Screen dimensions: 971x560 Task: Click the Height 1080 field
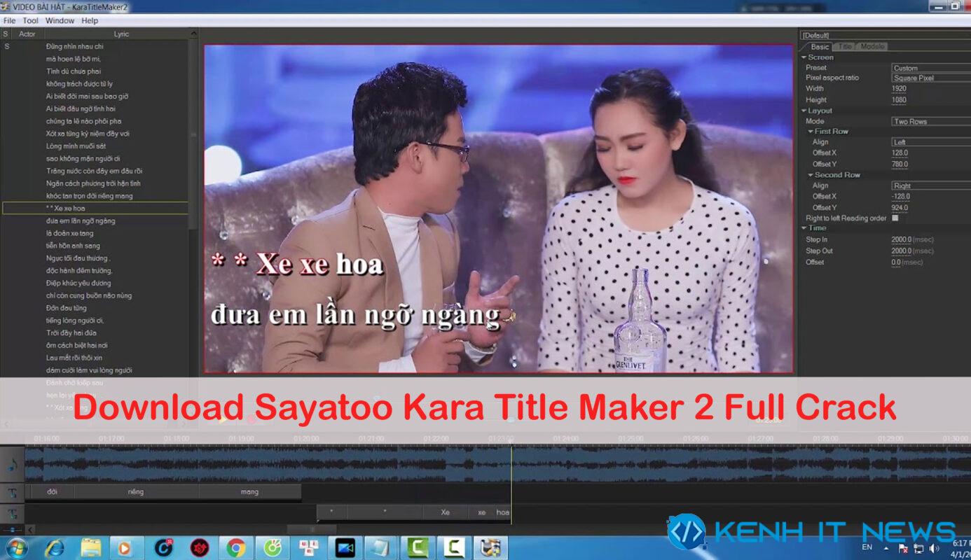[x=899, y=100]
